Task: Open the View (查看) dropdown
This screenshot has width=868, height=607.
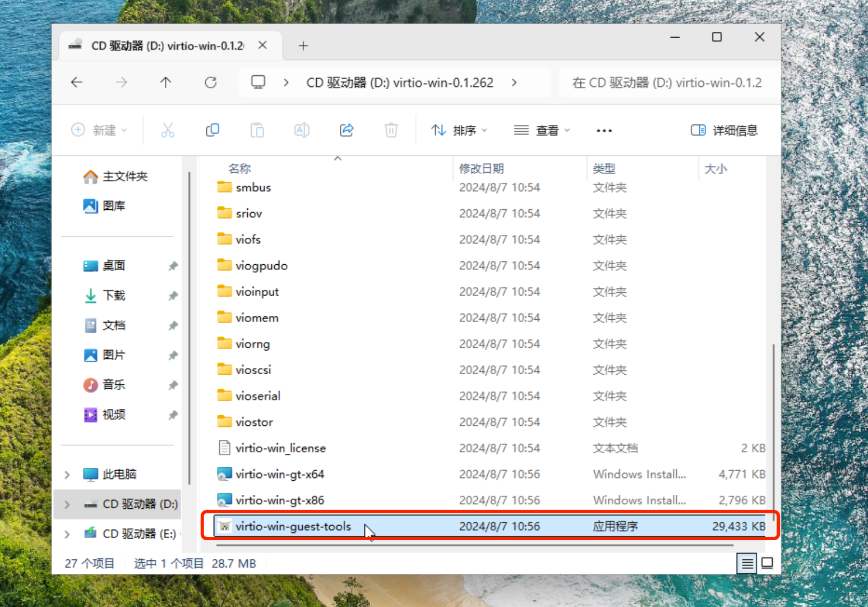Action: (542, 130)
